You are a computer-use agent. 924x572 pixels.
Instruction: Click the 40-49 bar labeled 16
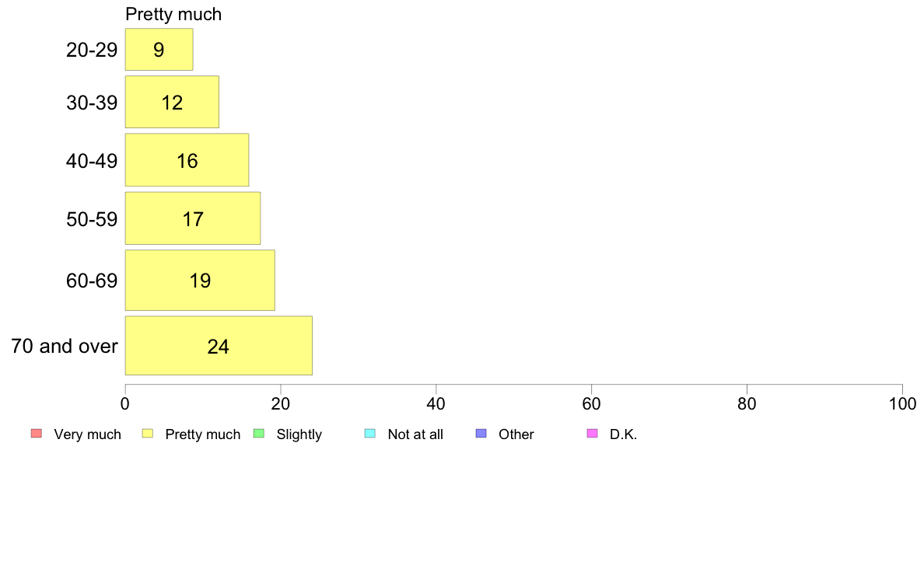coord(187,160)
